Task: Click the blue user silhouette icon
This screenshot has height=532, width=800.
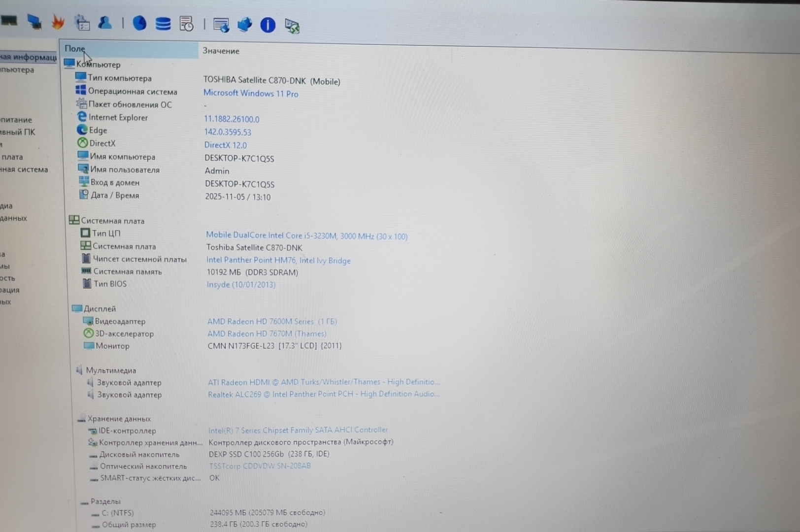Action: [x=105, y=23]
